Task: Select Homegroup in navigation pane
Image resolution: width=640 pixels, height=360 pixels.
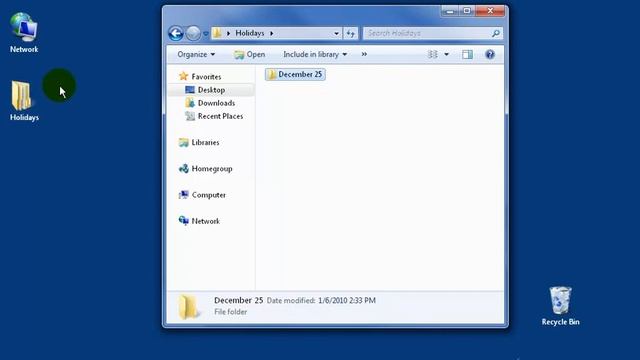Action: pyautogui.click(x=212, y=168)
